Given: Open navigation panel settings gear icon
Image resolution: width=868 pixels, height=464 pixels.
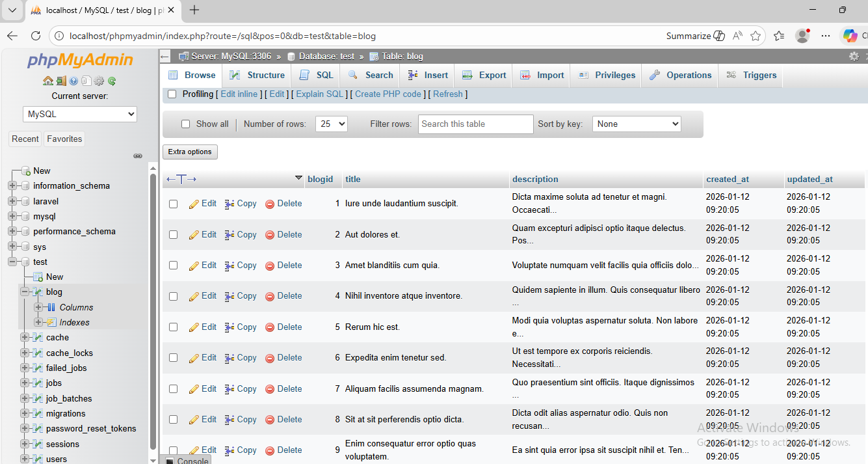Looking at the screenshot, I should 99,81.
